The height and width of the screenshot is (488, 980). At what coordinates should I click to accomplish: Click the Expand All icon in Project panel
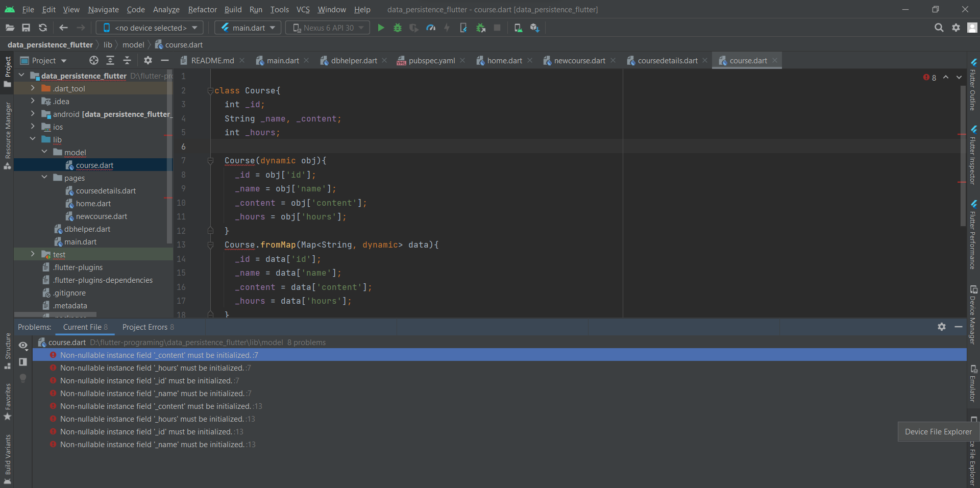coord(110,60)
